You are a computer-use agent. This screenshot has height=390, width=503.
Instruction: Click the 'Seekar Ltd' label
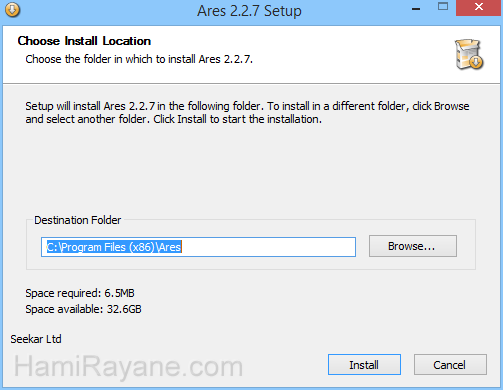36,339
